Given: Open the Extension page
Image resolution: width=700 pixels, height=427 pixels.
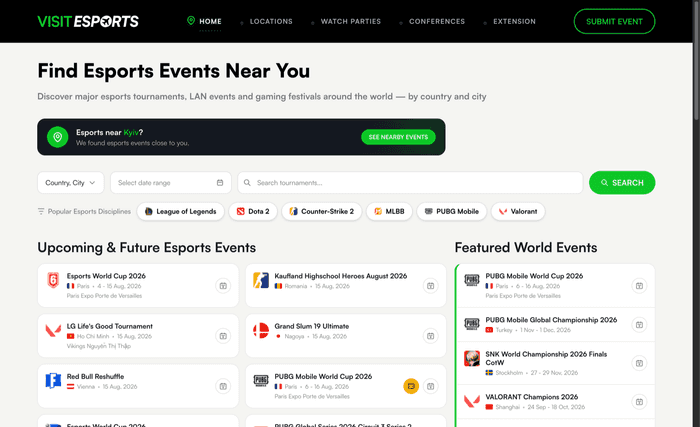Looking at the screenshot, I should (514, 21).
